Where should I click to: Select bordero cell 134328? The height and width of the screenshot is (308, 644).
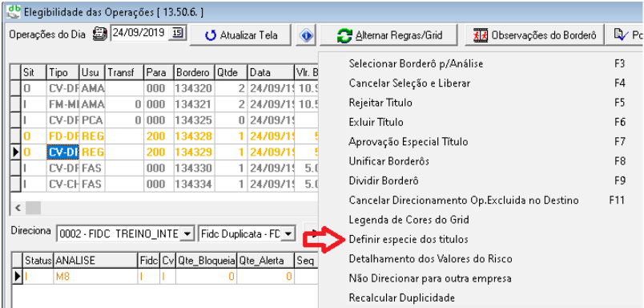coord(194,136)
